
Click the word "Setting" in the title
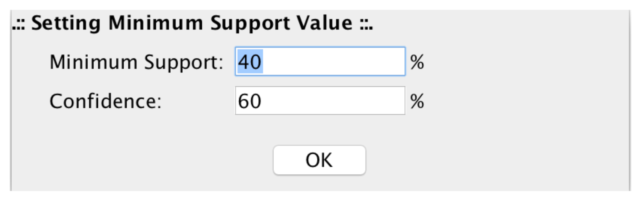coord(66,23)
